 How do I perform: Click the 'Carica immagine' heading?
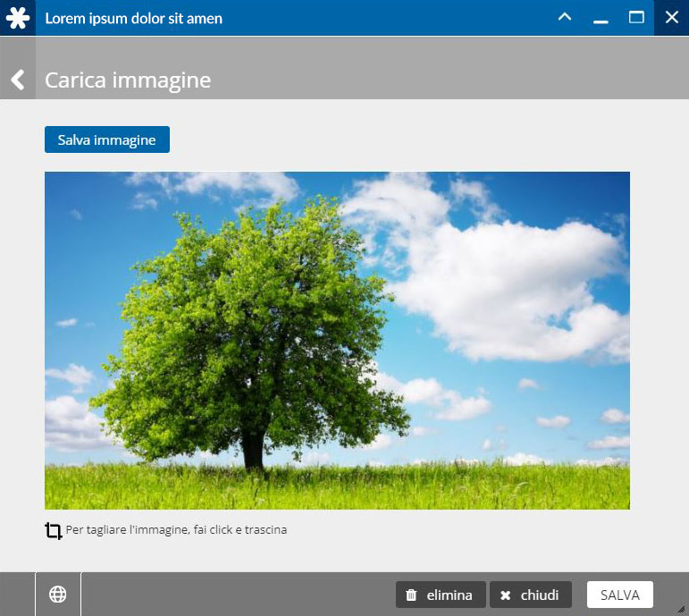pos(128,80)
